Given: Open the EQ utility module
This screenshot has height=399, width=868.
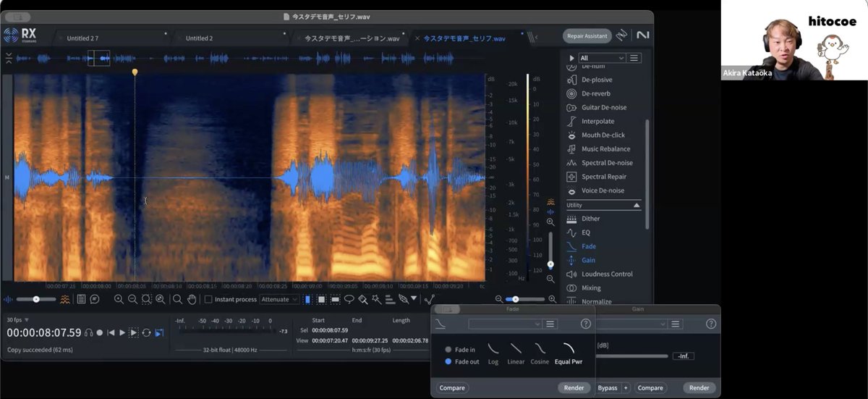Looking at the screenshot, I should [x=579, y=232].
